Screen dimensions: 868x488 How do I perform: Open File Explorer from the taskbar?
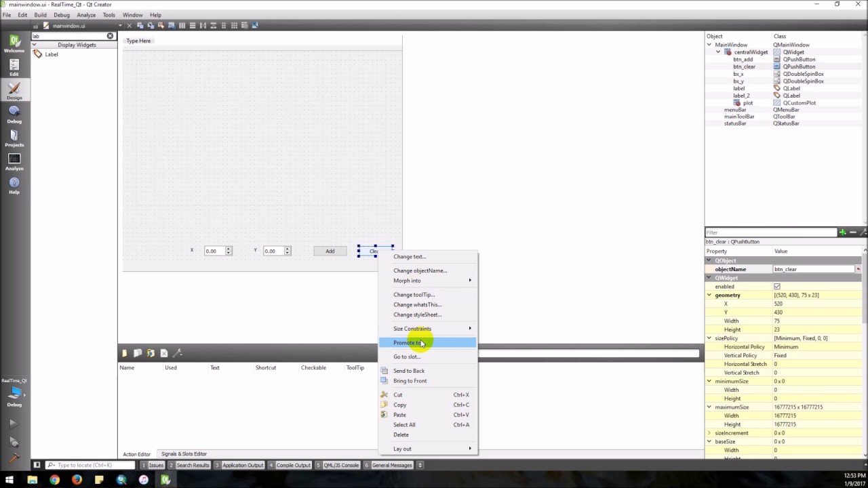coord(32,480)
